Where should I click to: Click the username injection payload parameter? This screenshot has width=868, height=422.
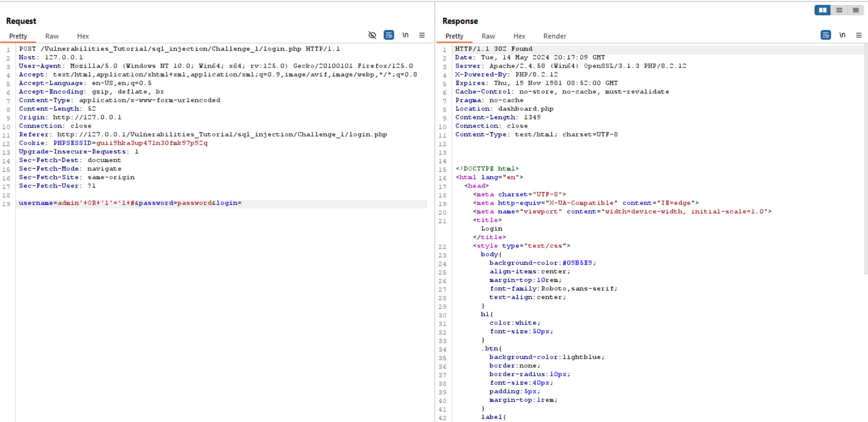(77, 203)
